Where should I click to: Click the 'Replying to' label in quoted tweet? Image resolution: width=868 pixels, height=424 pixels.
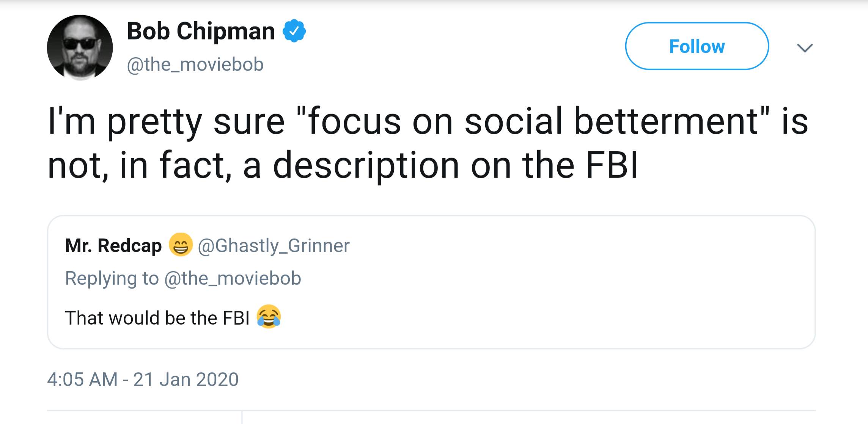click(x=112, y=278)
